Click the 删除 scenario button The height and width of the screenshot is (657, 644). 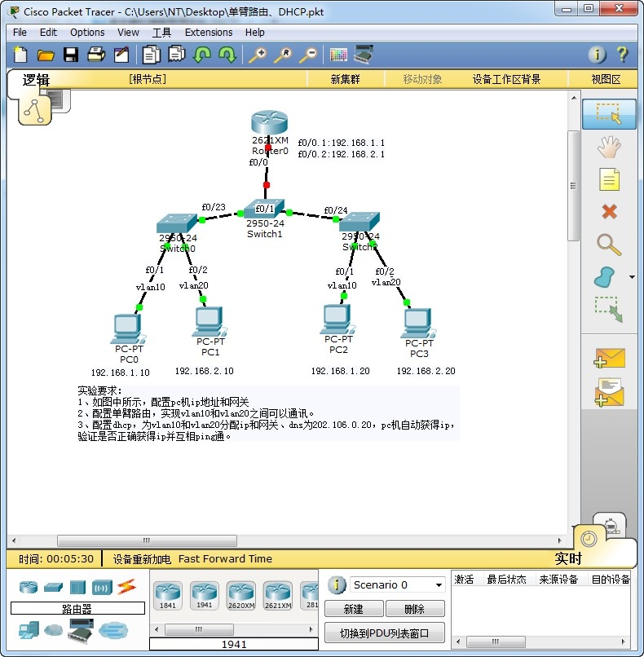point(415,608)
